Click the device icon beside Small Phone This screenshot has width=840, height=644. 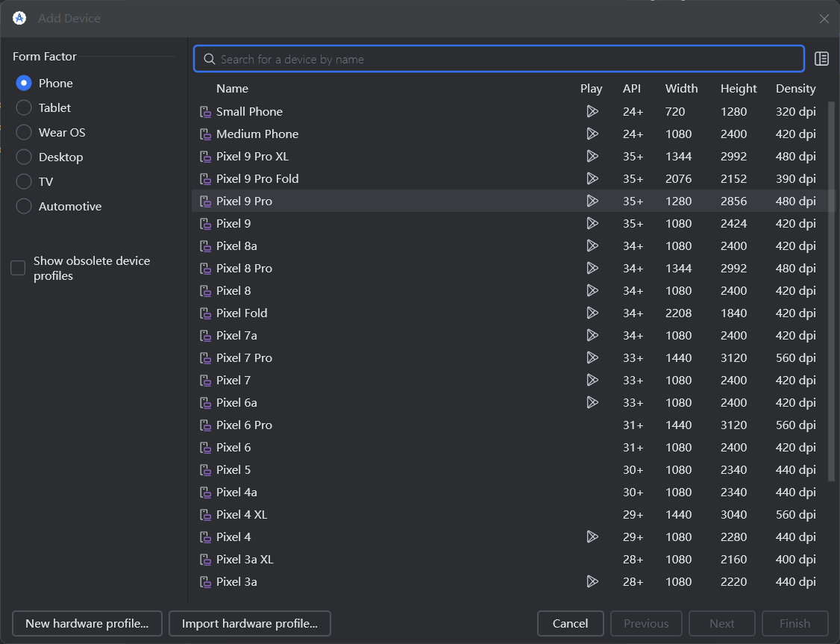(x=205, y=111)
